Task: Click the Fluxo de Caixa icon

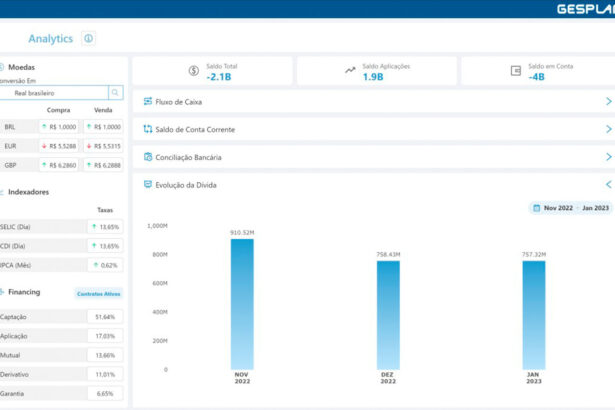Action: pos(148,101)
